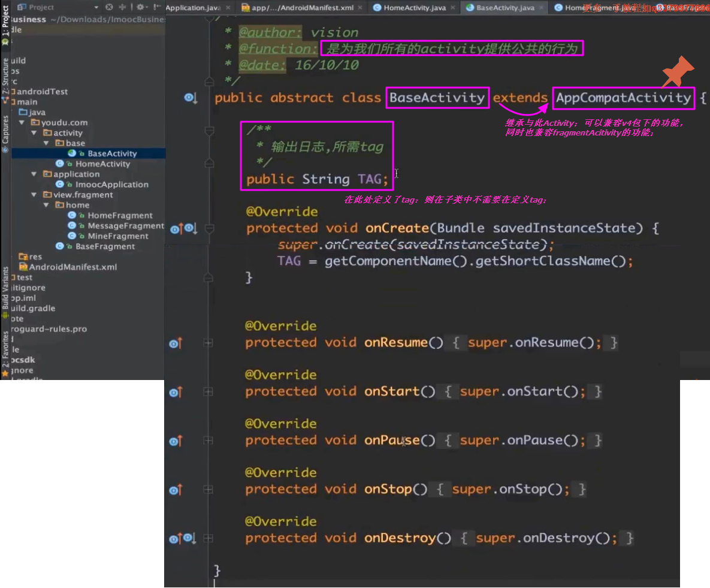Screen dimensions: 710x588
Task: Click the hide Project panel icon
Action: 156,7
